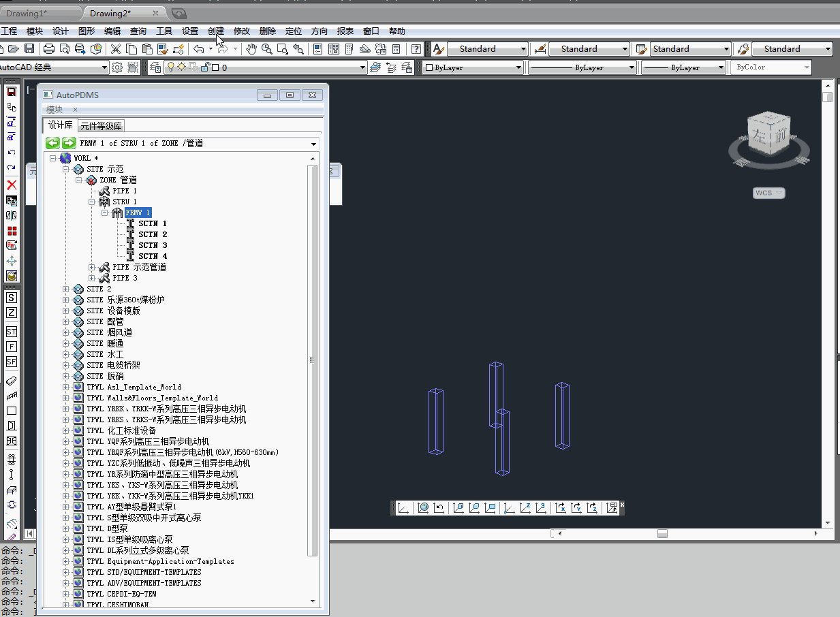Screen dimensions: 840x617
Task: Open the Layer Properties Manager icon
Action: pyautogui.click(x=155, y=67)
